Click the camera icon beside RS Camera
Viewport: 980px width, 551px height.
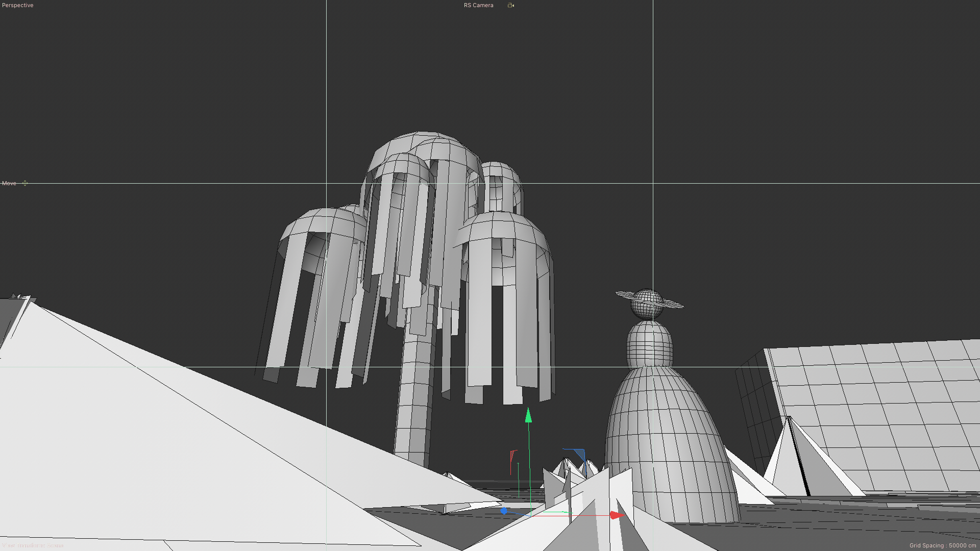510,5
